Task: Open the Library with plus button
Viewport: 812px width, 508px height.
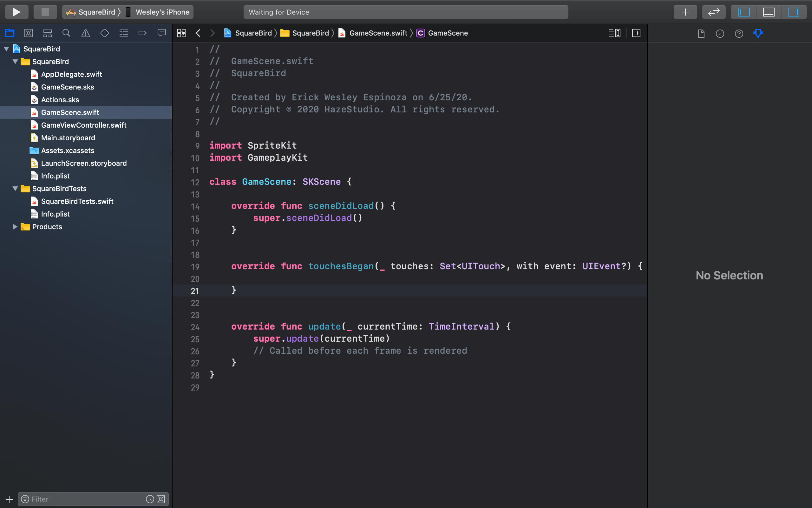Action: coord(685,12)
